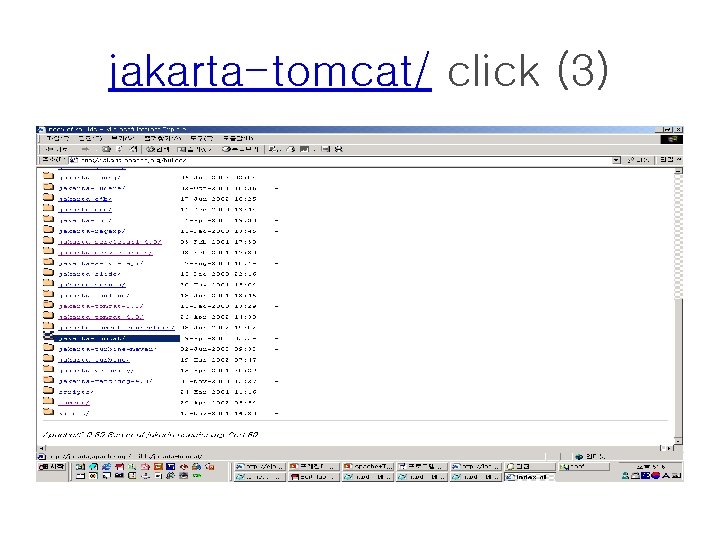Click the folder icon beside jakarta-regexp/

tap(48, 230)
